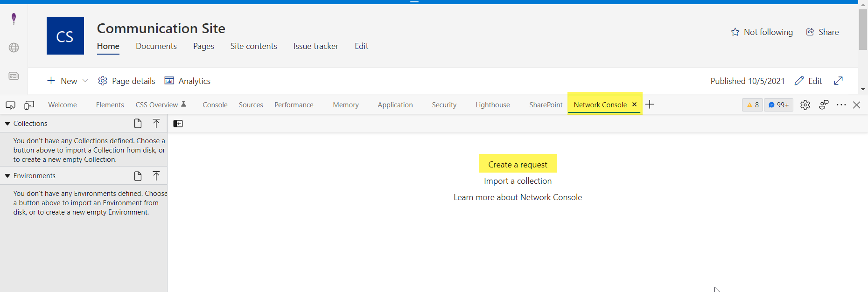The image size is (868, 292).
Task: Open Pages in site navigation
Action: click(203, 46)
